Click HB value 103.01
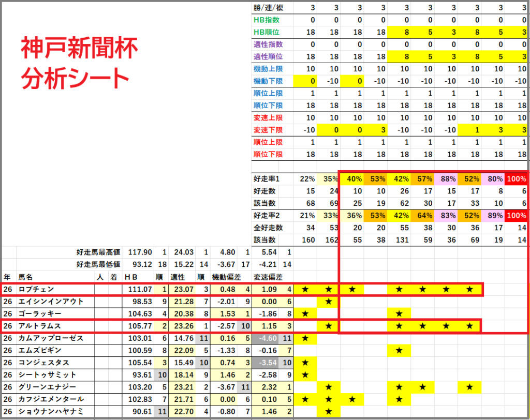Screen dimensions: 530x420 point(140,338)
